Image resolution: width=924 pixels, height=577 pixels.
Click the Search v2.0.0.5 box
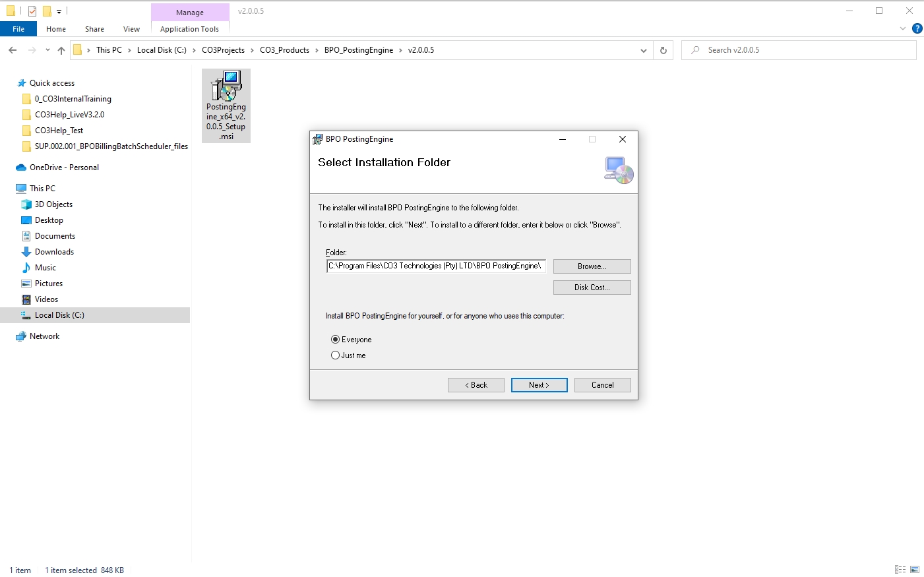tap(799, 50)
